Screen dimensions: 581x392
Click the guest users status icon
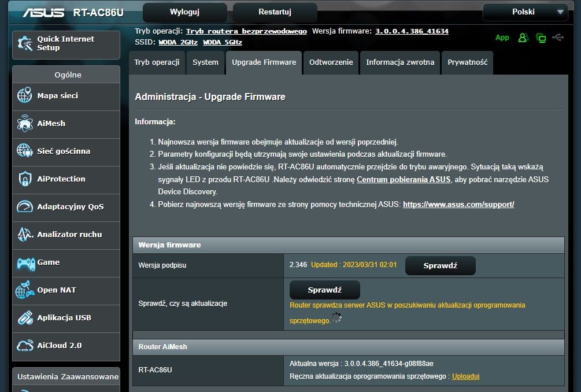[523, 38]
